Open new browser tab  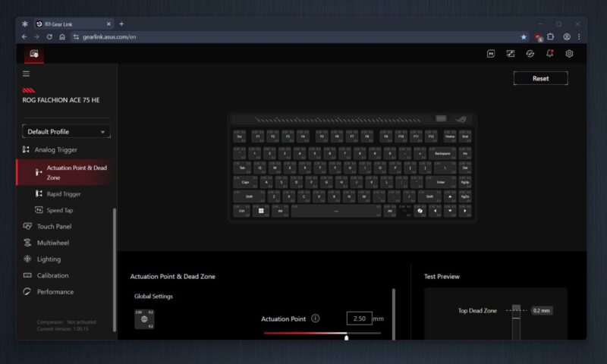click(121, 24)
